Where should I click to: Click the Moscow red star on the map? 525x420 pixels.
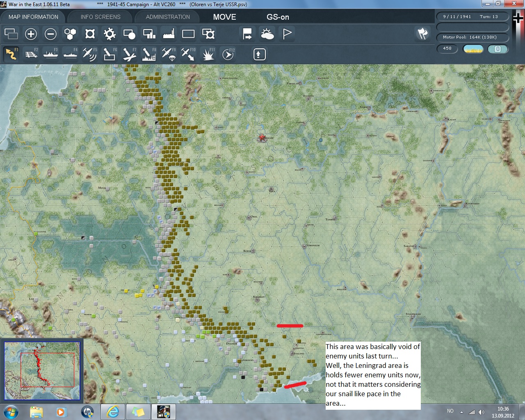coord(262,137)
